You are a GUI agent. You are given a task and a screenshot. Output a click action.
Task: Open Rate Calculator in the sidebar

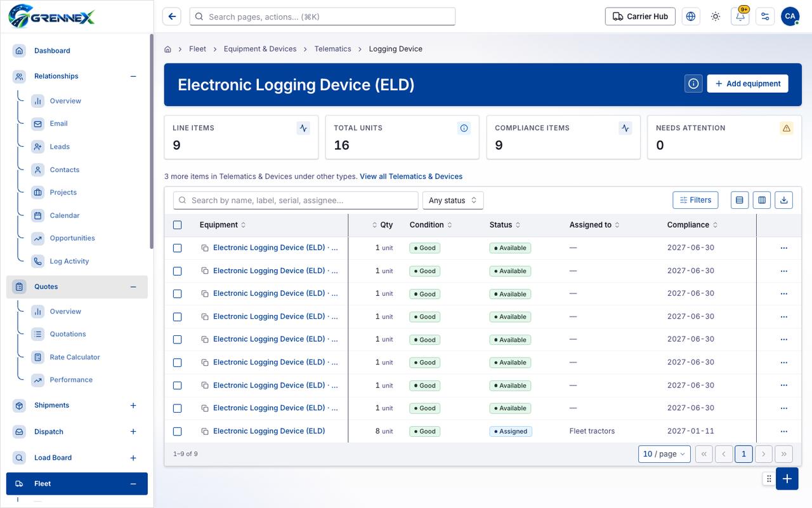pyautogui.click(x=75, y=357)
